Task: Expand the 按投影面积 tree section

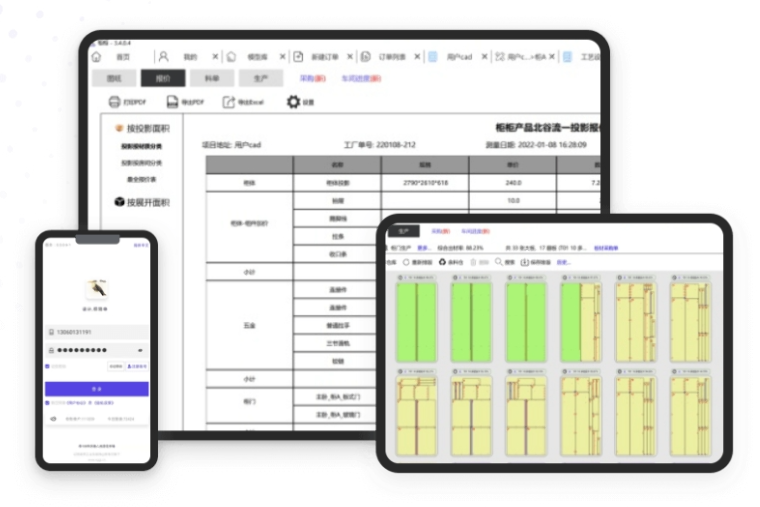Action: pyautogui.click(x=141, y=128)
